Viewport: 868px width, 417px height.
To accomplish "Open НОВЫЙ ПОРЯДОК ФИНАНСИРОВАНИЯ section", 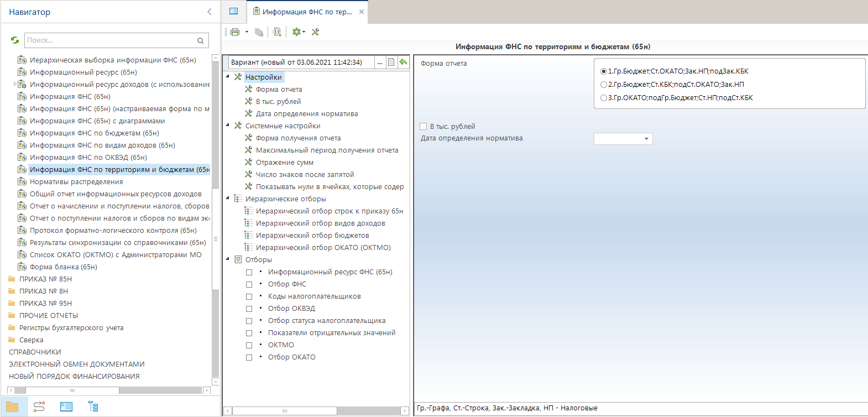I will click(x=74, y=377).
